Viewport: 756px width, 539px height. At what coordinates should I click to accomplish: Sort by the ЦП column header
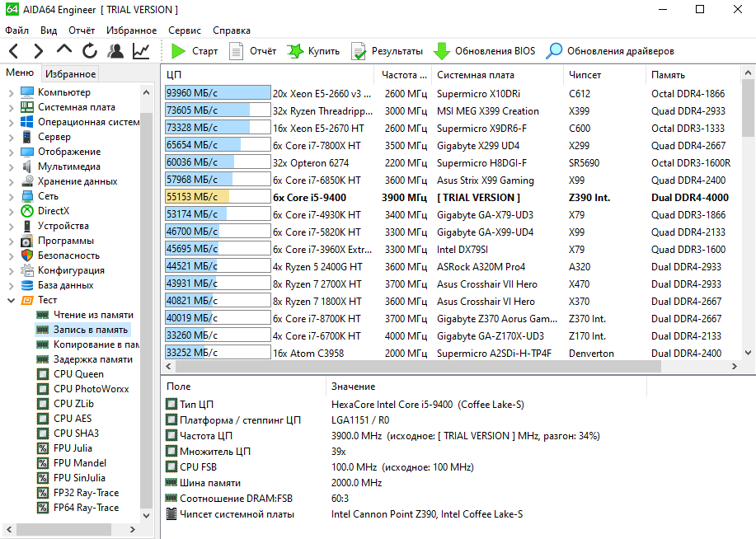(x=268, y=75)
